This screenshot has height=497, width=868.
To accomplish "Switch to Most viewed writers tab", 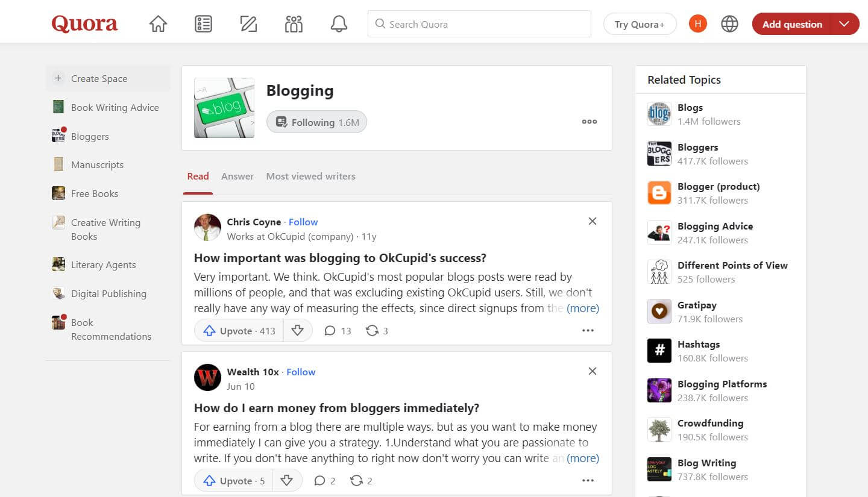I will [310, 177].
